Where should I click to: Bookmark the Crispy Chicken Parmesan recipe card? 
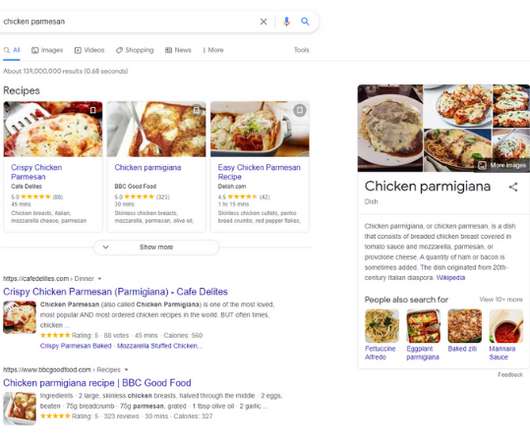(93, 110)
